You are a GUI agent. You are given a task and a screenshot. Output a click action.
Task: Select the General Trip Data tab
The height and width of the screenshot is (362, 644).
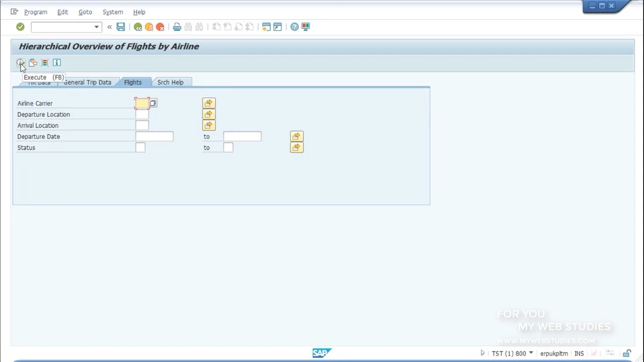click(87, 82)
